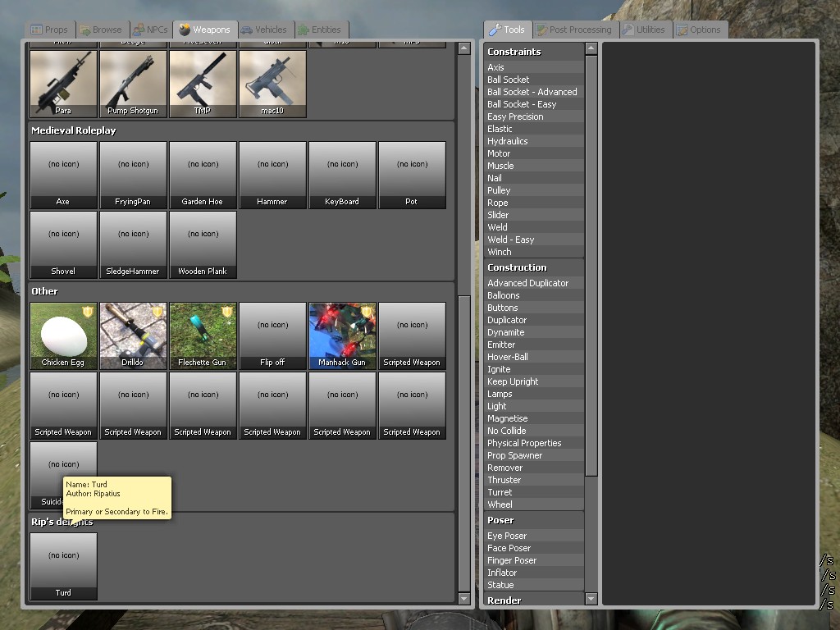Choose the Turd weapon tile
The width and height of the screenshot is (840, 630).
[63, 566]
